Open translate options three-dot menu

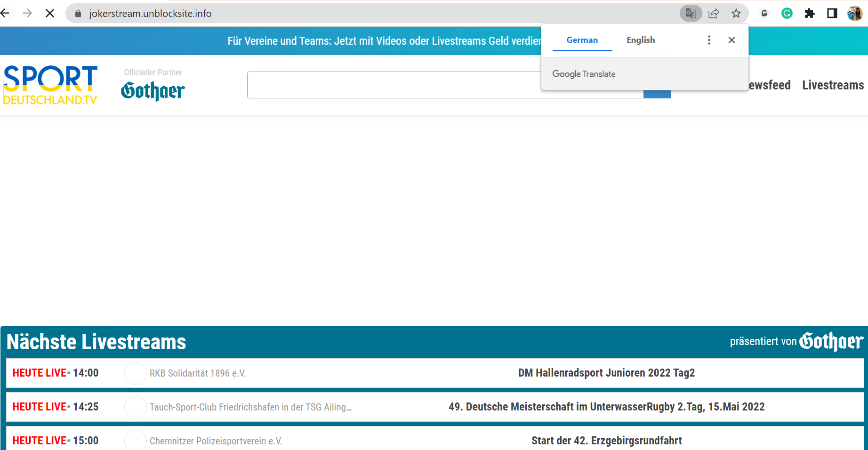[709, 40]
